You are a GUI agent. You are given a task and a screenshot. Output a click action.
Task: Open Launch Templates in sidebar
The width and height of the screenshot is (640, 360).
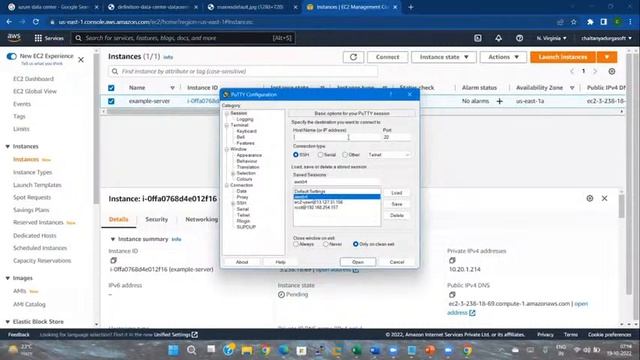tap(37, 185)
